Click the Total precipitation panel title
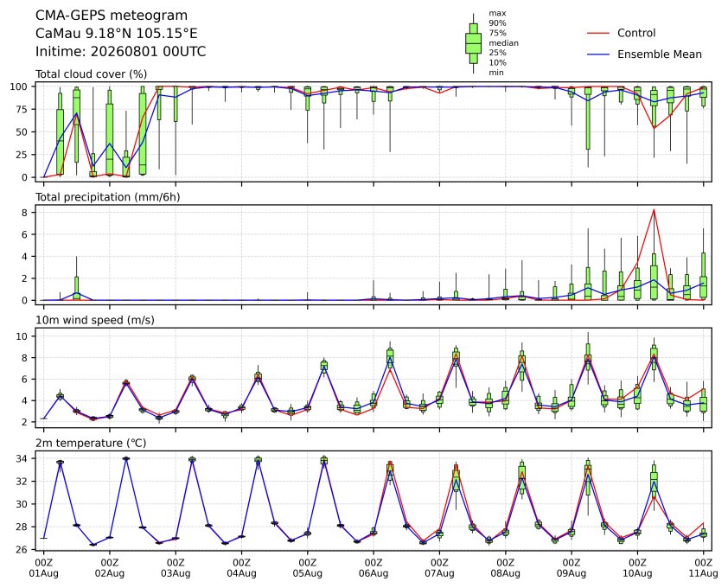Image resolution: width=728 pixels, height=588 pixels. (108, 197)
